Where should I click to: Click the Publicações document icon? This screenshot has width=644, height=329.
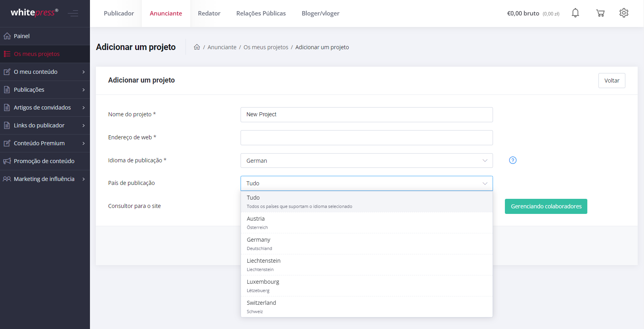click(7, 90)
